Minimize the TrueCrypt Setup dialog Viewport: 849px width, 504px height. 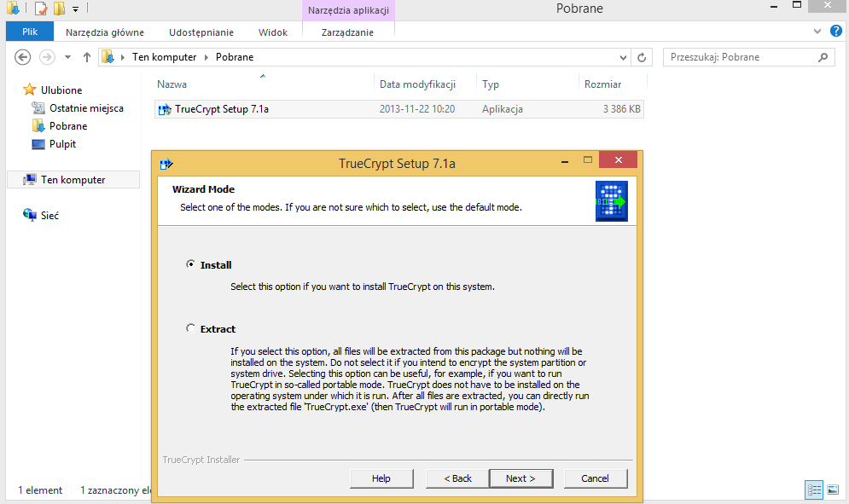[x=565, y=161]
